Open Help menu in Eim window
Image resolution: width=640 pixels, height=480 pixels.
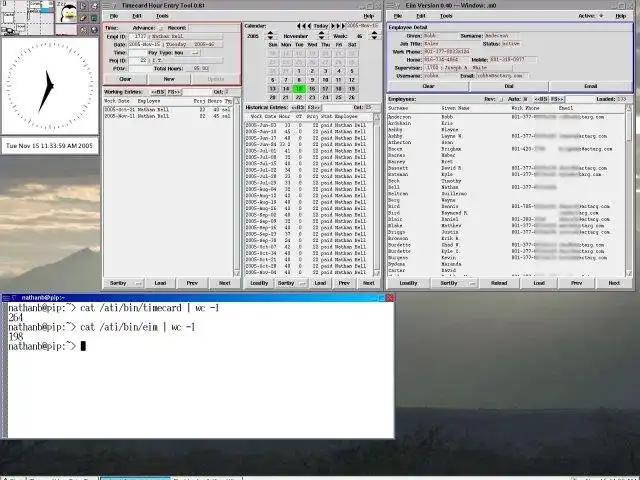coord(620,16)
